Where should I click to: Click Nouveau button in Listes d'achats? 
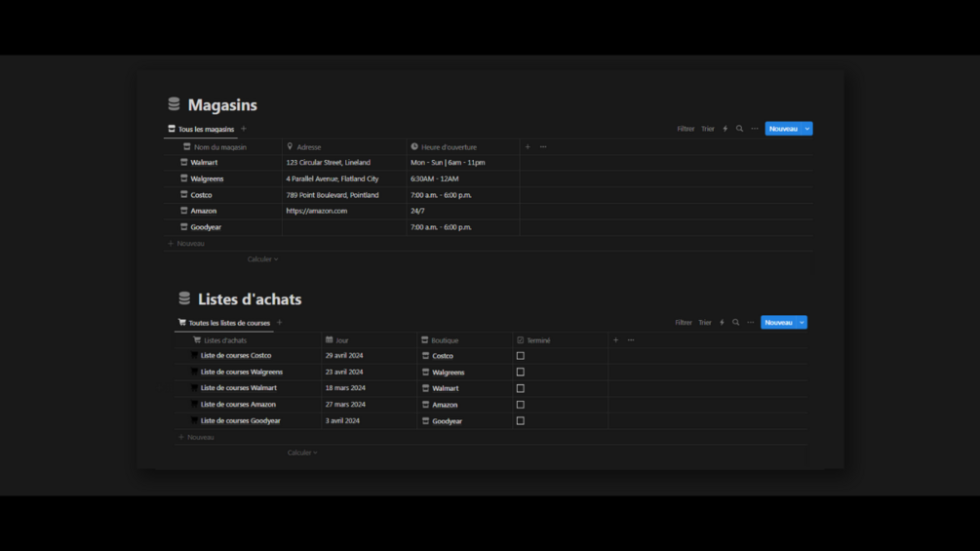[778, 323]
